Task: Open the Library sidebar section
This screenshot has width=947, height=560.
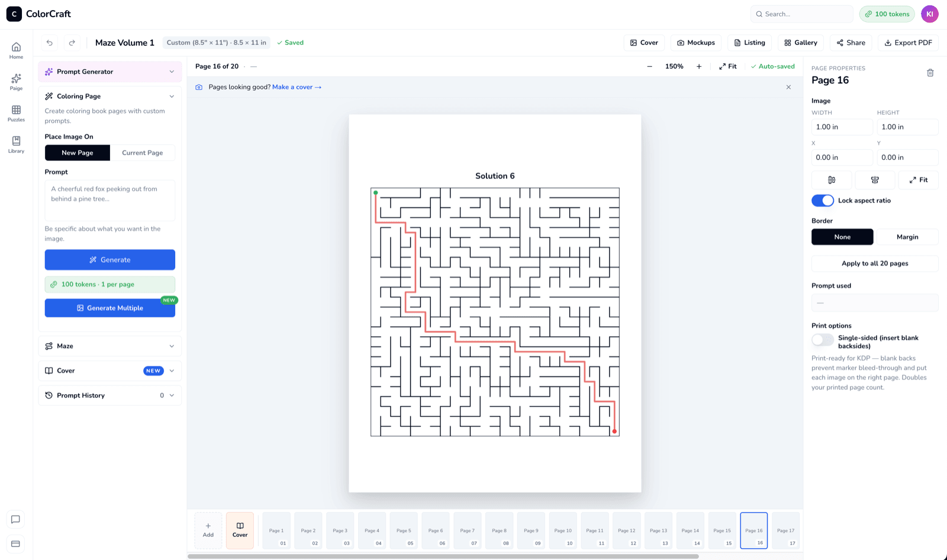Action: tap(16, 144)
